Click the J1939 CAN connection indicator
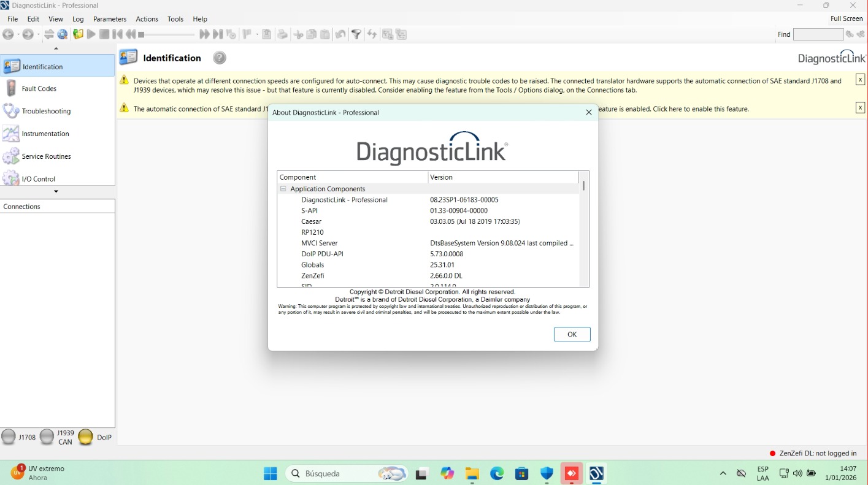The width and height of the screenshot is (868, 485). pyautogui.click(x=57, y=437)
